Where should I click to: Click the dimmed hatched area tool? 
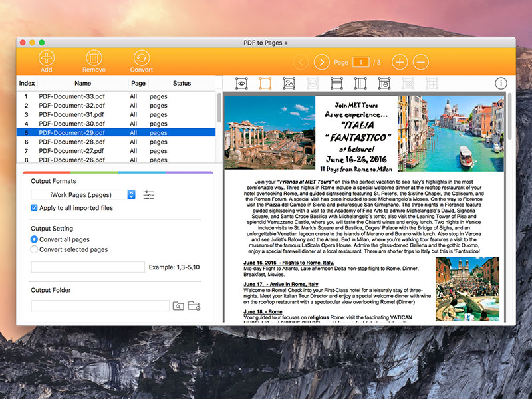(408, 84)
